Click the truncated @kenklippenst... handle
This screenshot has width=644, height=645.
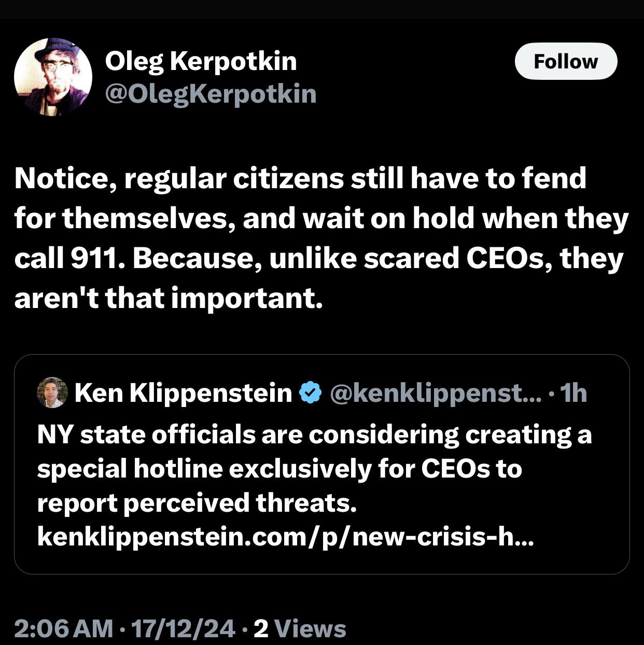pos(435,392)
